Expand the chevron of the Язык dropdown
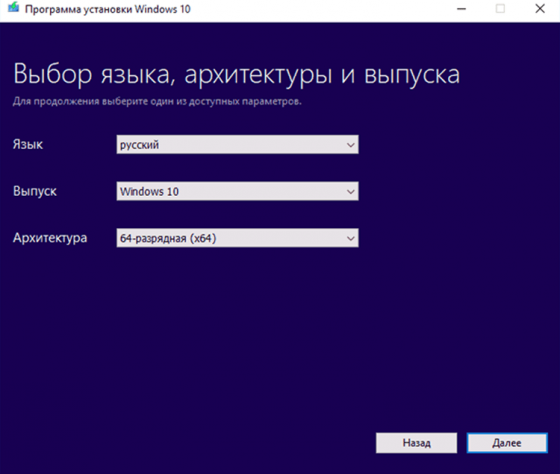 coord(350,145)
